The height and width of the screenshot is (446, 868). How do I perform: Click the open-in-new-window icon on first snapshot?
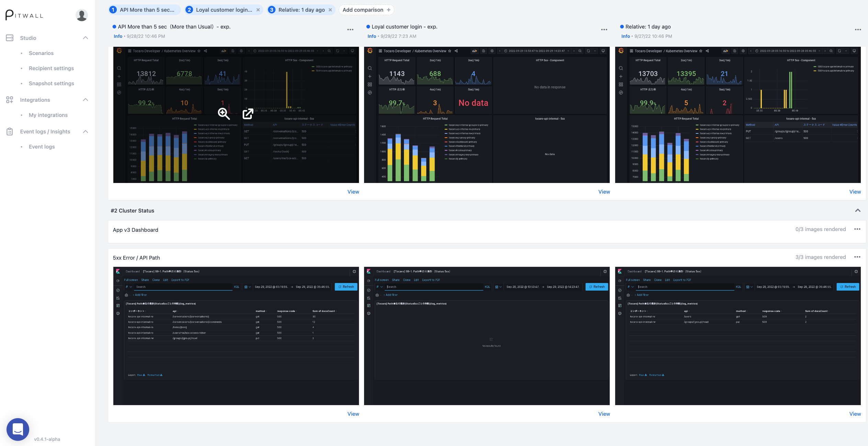pyautogui.click(x=248, y=113)
